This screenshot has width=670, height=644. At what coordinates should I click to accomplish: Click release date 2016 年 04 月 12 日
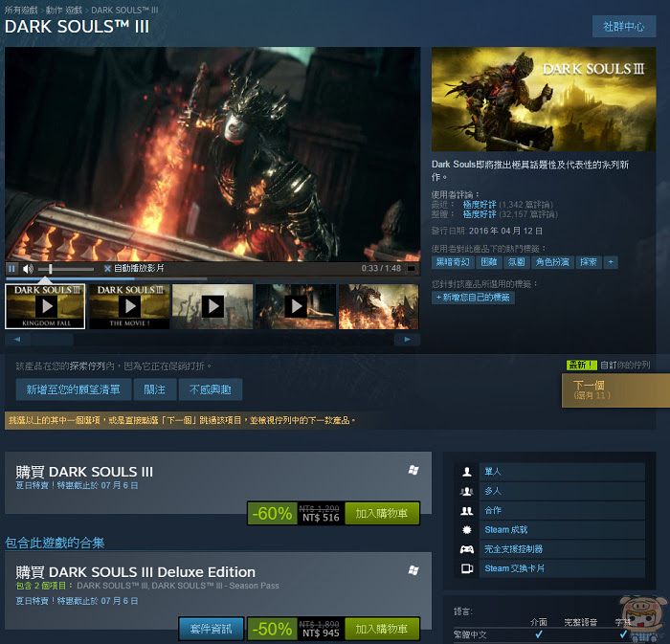point(505,231)
